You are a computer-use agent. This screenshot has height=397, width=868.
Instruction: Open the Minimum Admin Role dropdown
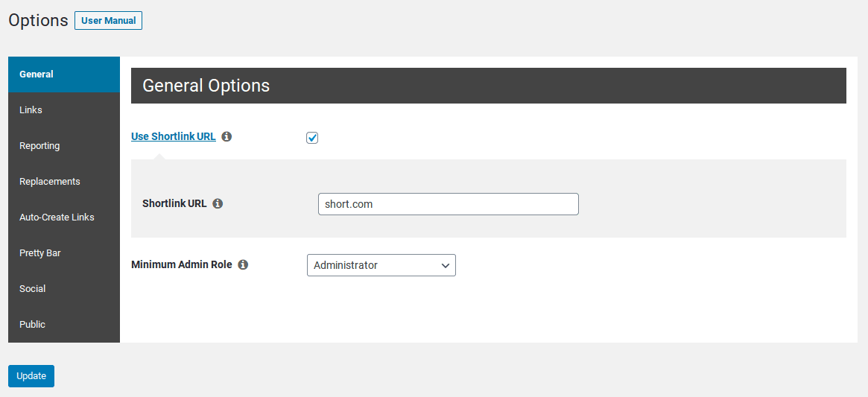381,265
